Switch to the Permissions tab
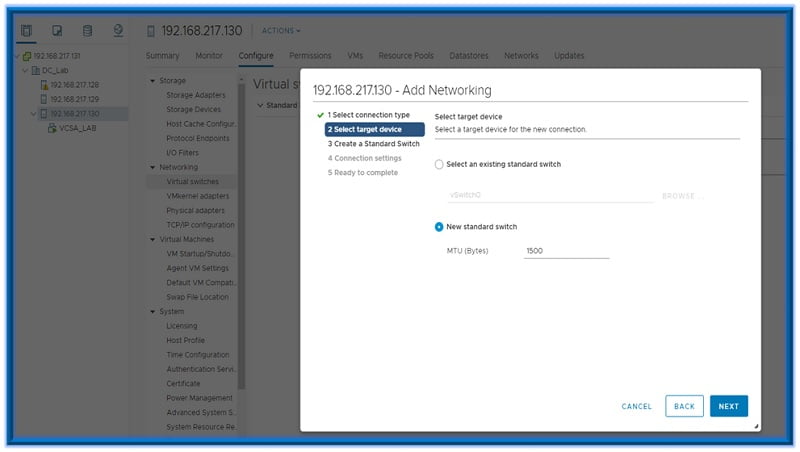Image resolution: width=800 pixels, height=452 pixels. click(310, 56)
